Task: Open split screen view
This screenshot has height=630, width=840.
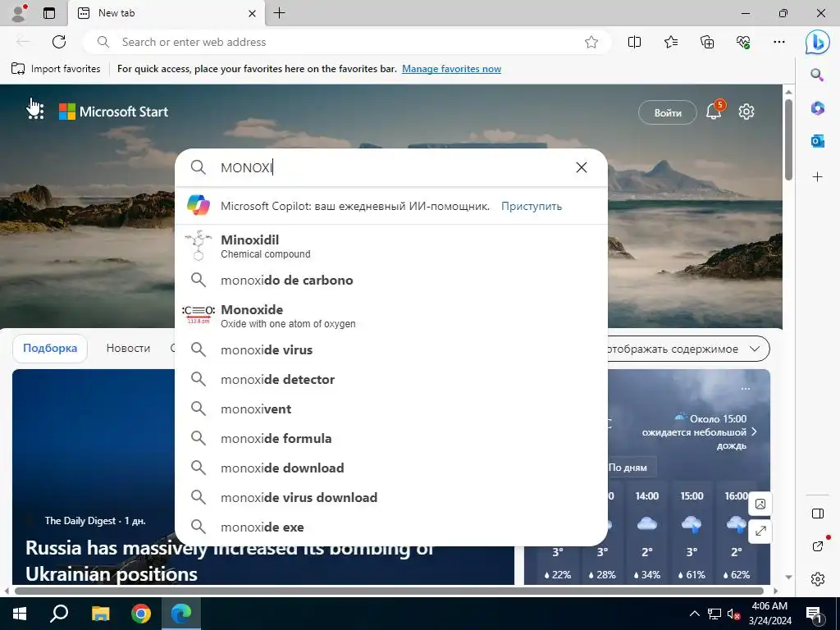Action: (634, 42)
